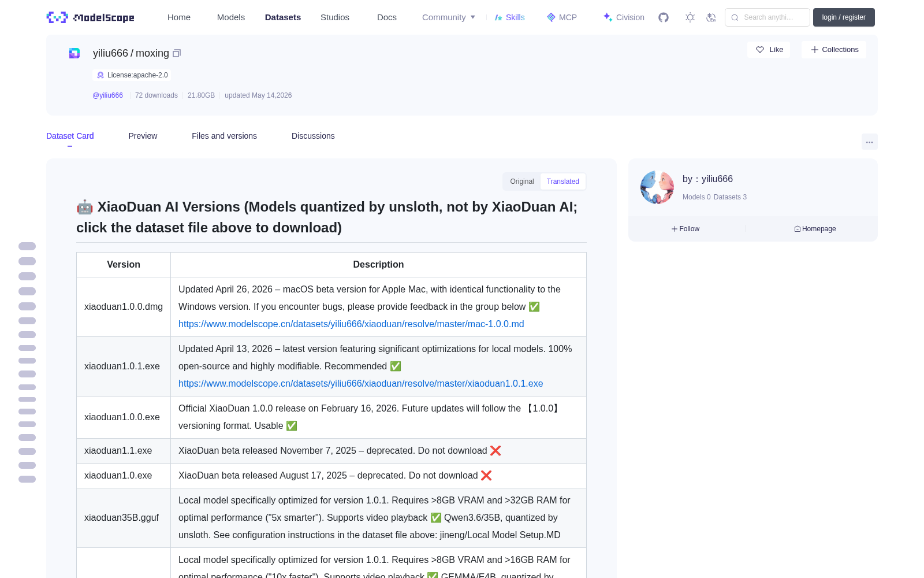Image resolution: width=924 pixels, height=578 pixels.
Task: Visit the author's Homepage
Action: 815,229
